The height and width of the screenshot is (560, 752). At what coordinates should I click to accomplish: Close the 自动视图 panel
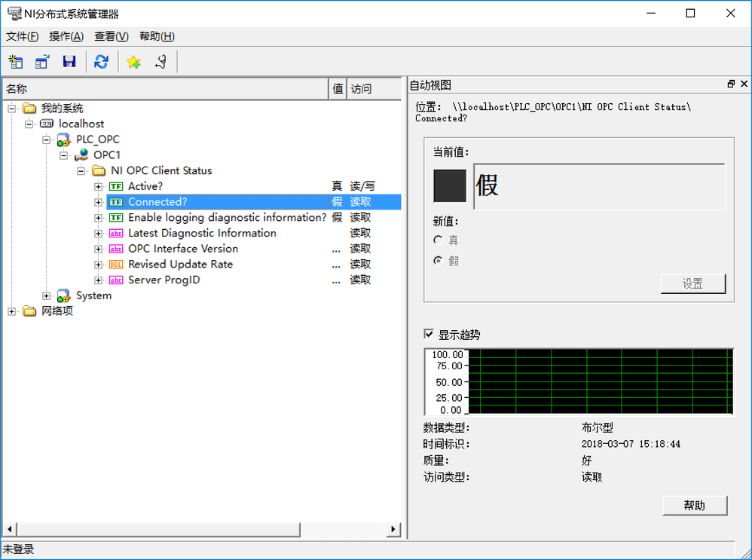[744, 84]
